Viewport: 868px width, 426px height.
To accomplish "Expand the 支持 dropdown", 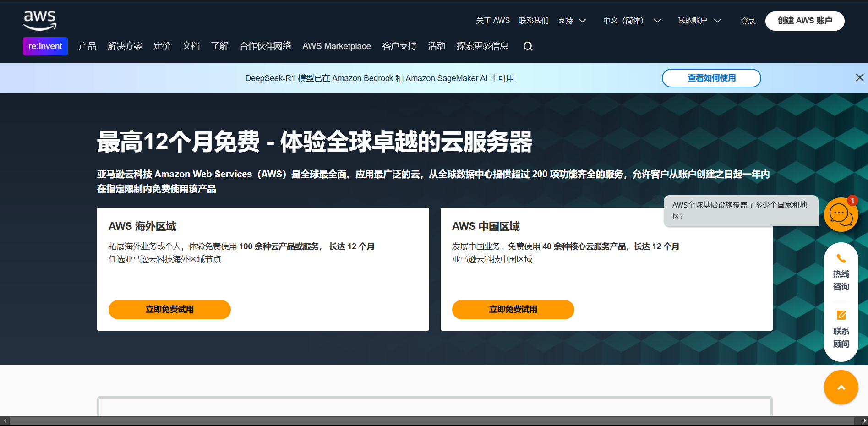I will pyautogui.click(x=572, y=21).
